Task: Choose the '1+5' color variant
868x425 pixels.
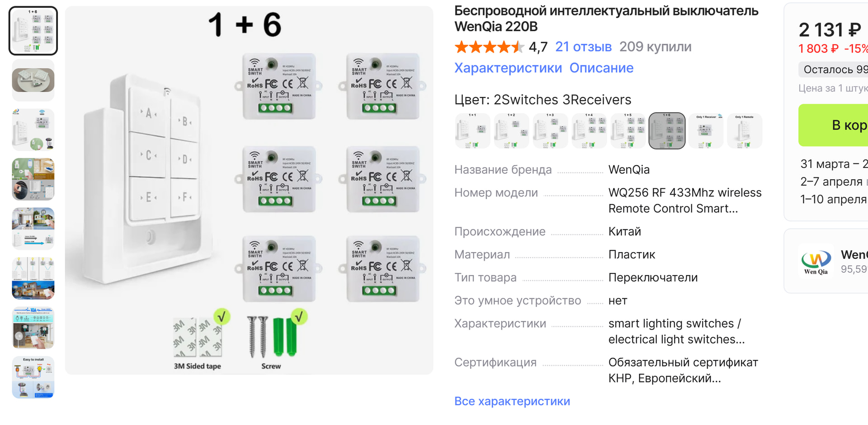Action: coord(628,131)
